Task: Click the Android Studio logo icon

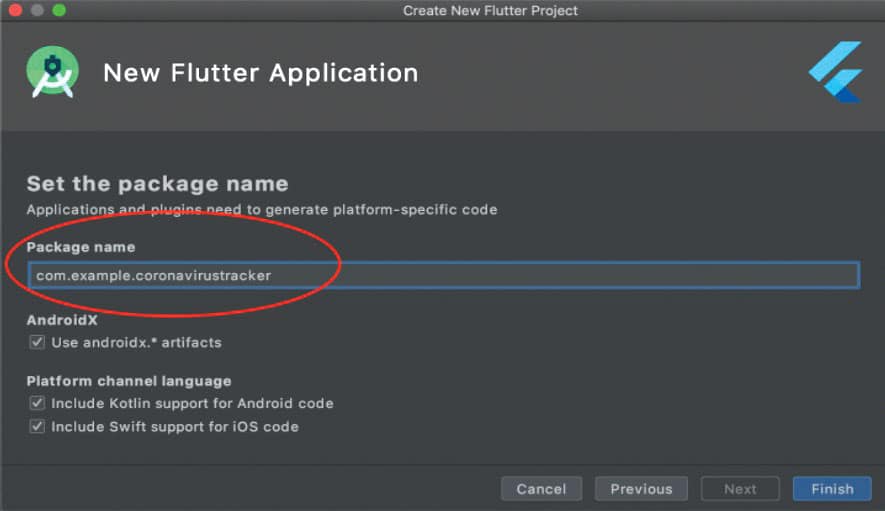Action: (x=52, y=73)
